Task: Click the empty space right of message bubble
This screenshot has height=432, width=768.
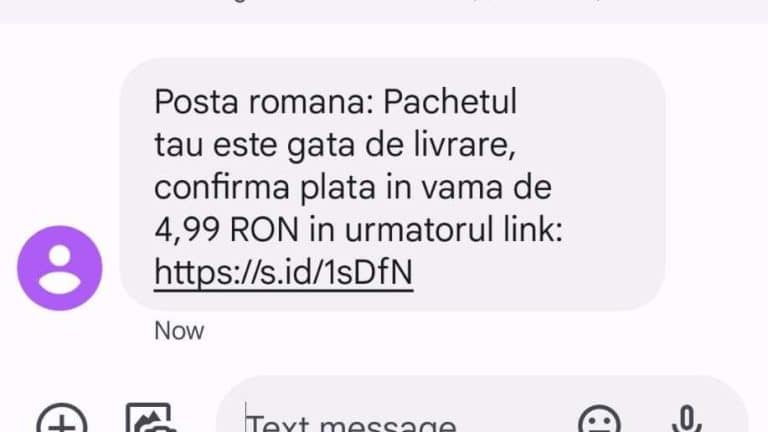Action: click(715, 184)
